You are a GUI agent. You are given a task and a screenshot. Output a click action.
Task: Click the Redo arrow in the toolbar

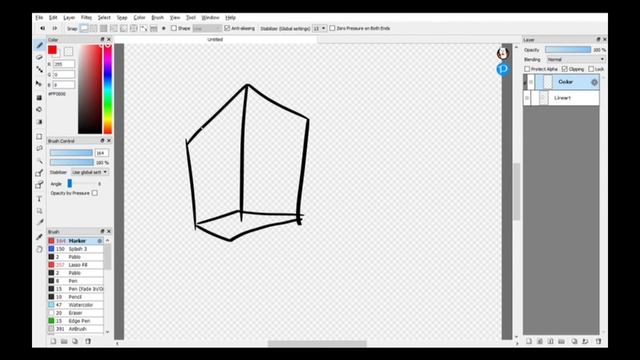tap(54, 28)
